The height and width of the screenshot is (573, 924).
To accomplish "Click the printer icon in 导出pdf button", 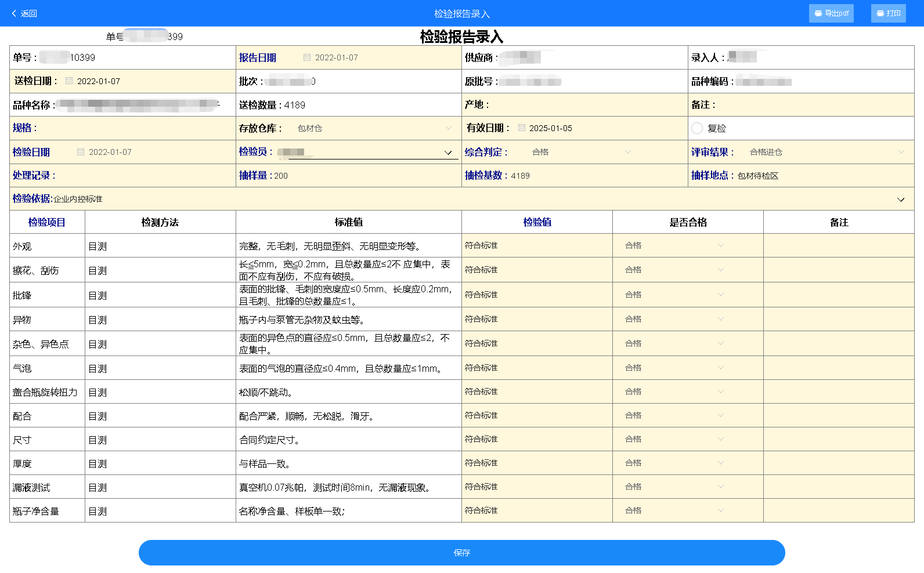I will (x=818, y=13).
